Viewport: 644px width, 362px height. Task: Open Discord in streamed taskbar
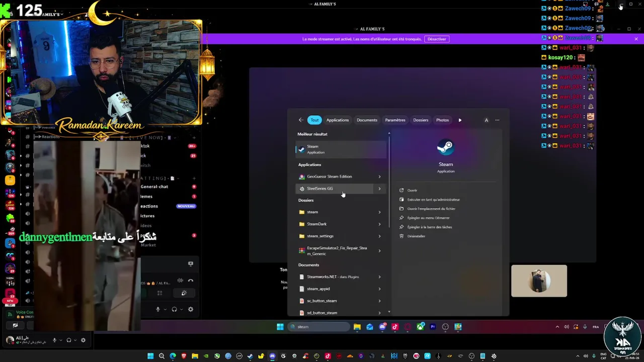382,327
